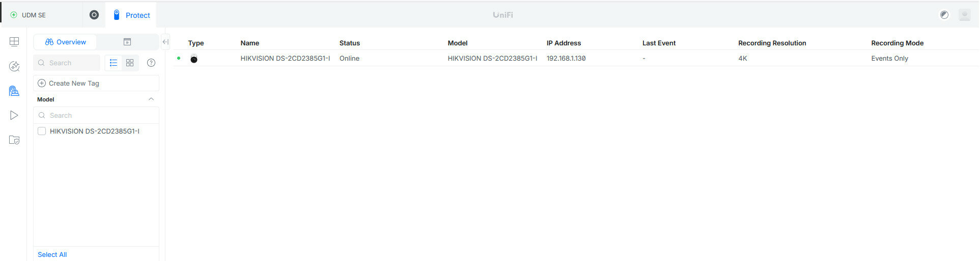Open the playback triangle icon in sidebar
This screenshot has height=261, width=980.
14,116
